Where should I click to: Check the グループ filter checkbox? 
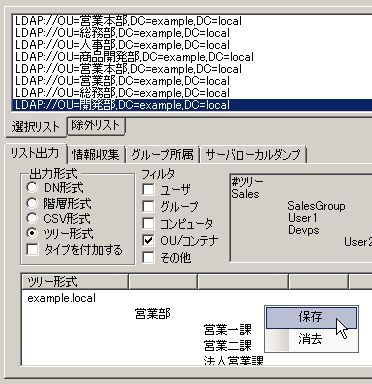(148, 206)
